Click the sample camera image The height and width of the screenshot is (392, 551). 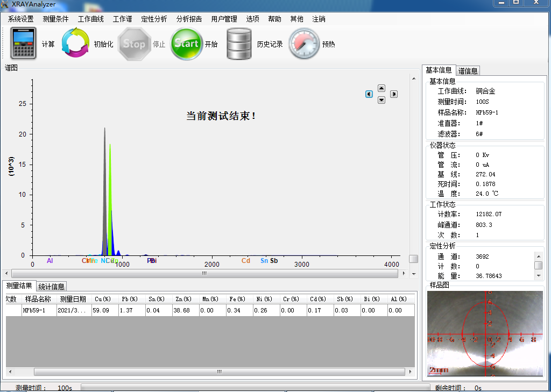[x=485, y=333]
